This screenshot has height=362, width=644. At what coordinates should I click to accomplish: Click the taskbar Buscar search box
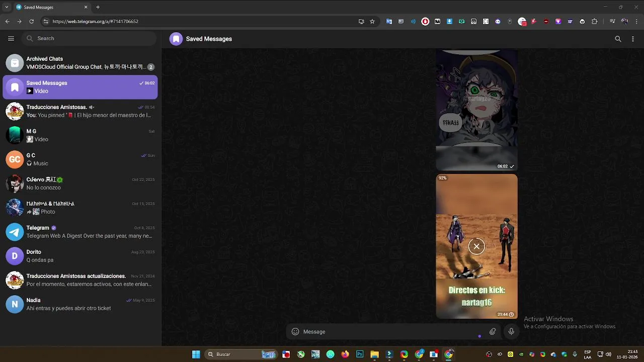pyautogui.click(x=242, y=354)
